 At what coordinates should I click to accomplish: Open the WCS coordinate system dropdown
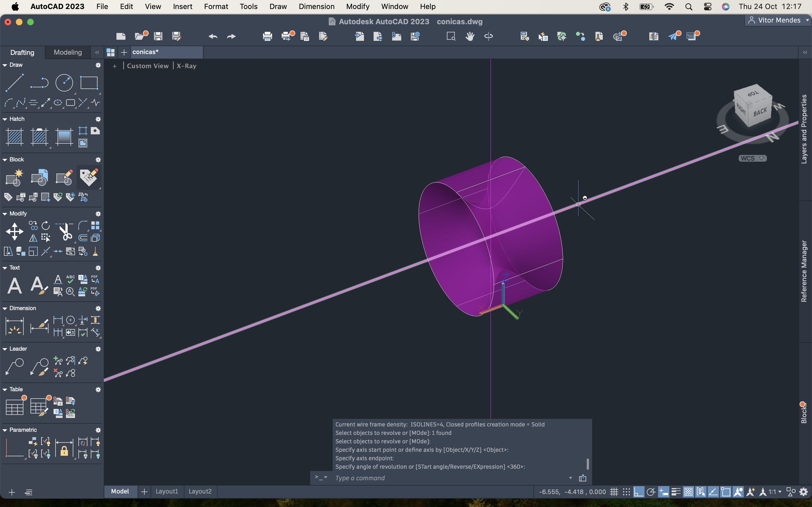coord(752,158)
